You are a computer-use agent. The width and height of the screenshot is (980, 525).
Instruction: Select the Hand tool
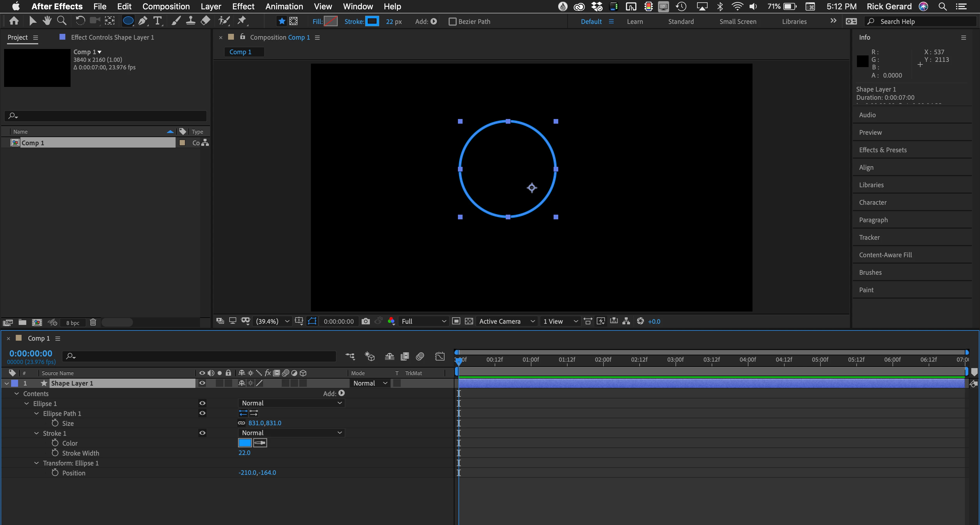47,21
